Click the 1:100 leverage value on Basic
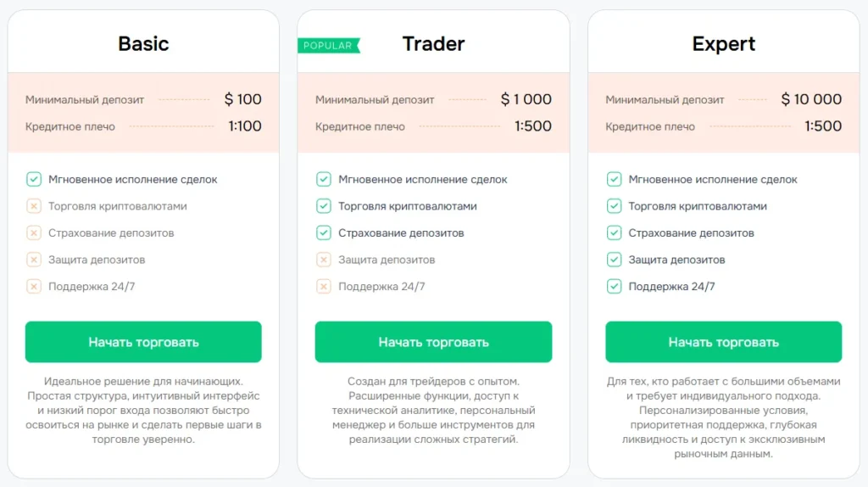This screenshot has height=487, width=868. [245, 126]
